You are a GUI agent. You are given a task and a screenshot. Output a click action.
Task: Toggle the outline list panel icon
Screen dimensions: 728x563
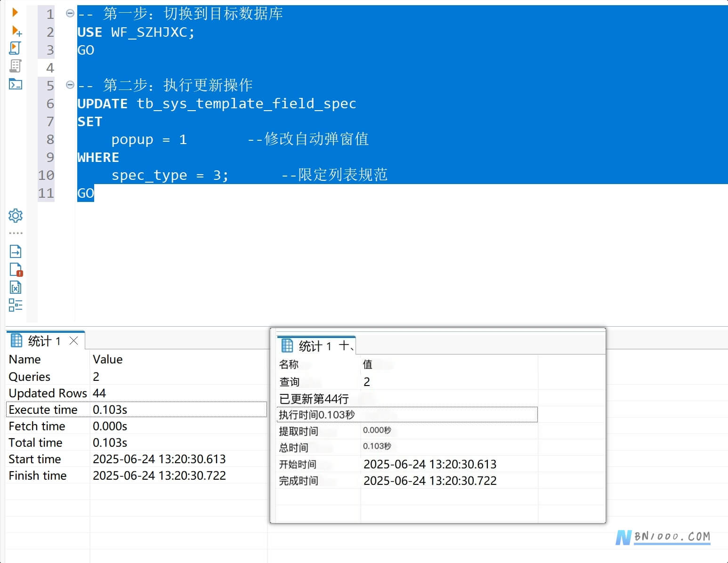click(16, 305)
